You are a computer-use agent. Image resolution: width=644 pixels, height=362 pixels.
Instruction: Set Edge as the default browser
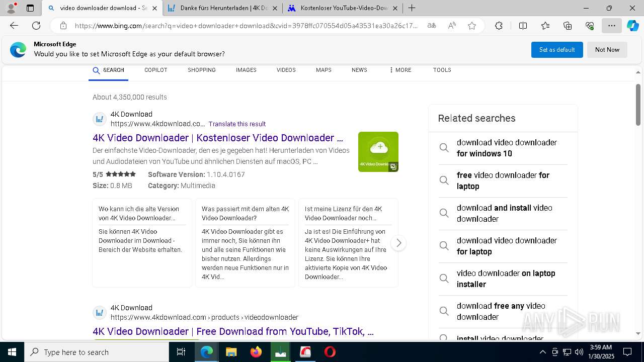click(557, 50)
